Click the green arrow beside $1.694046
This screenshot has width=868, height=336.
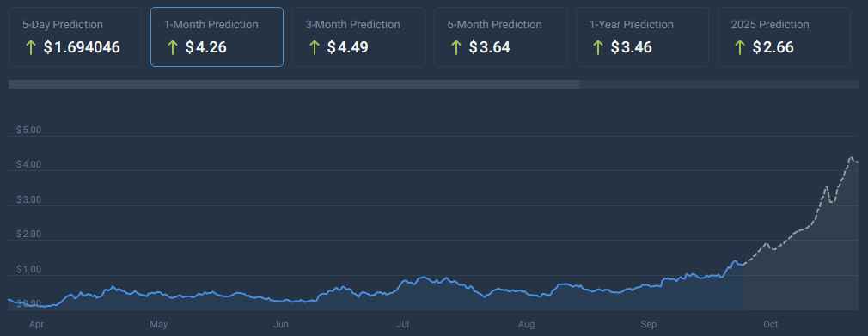[x=30, y=47]
